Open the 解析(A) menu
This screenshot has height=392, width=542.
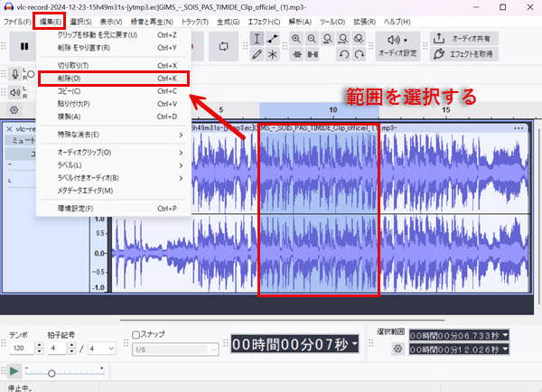[300, 22]
